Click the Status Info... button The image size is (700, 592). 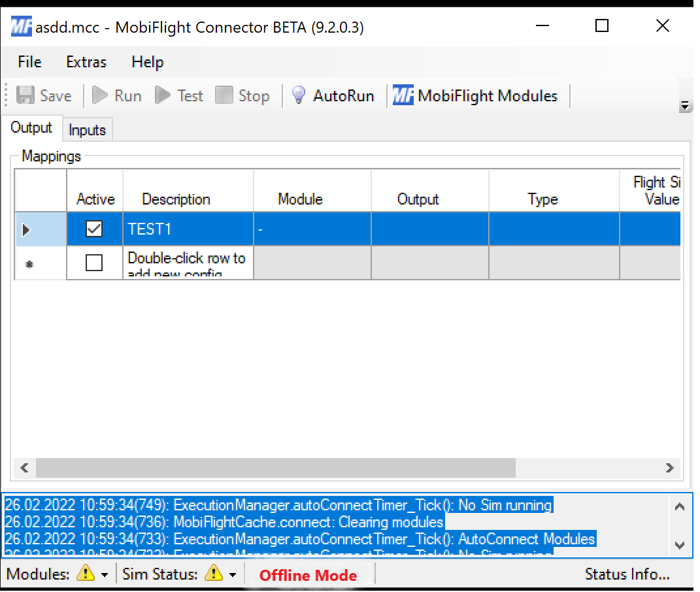point(626,574)
